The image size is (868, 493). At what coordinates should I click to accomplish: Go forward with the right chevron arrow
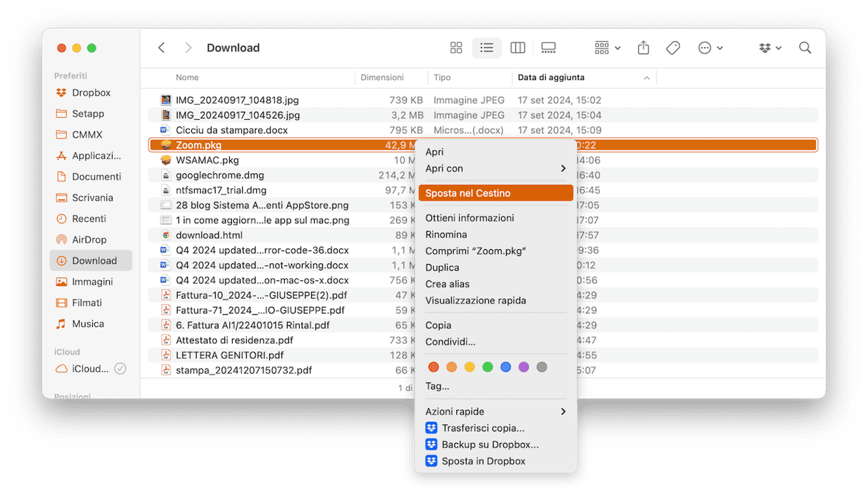[x=188, y=48]
